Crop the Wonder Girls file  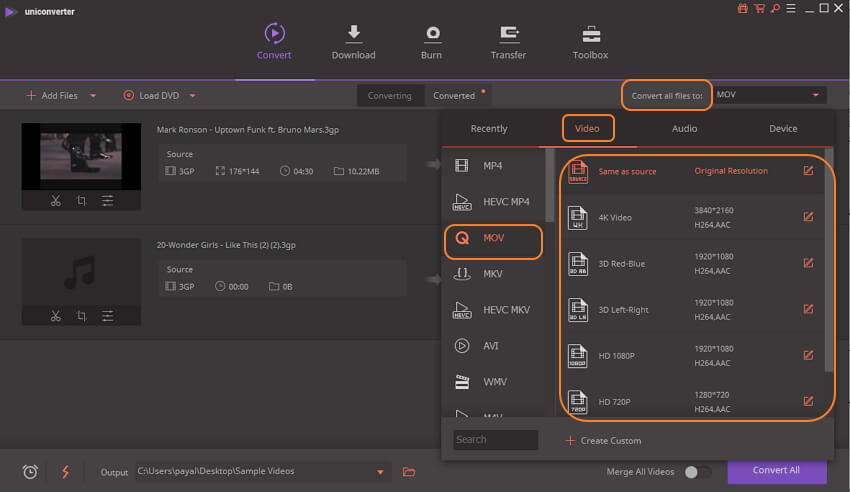pos(81,316)
